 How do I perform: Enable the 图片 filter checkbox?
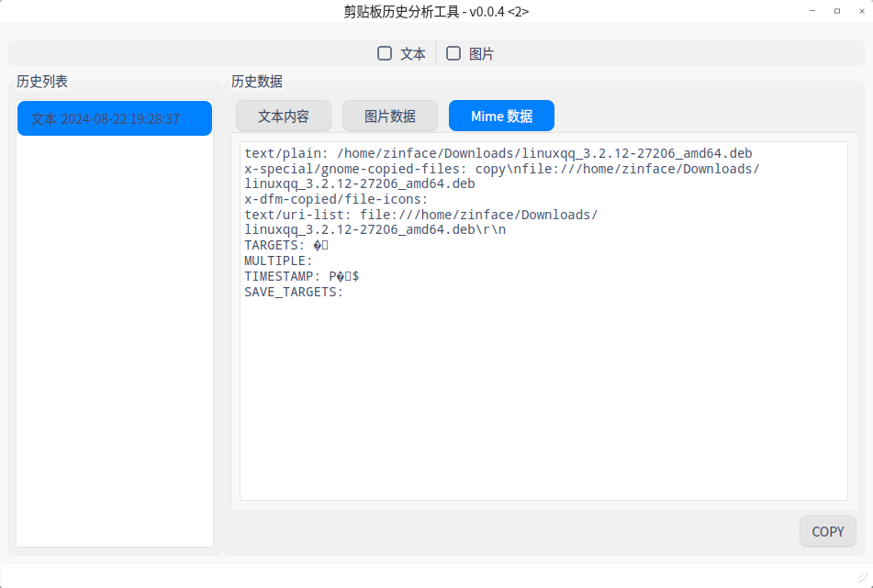click(453, 54)
